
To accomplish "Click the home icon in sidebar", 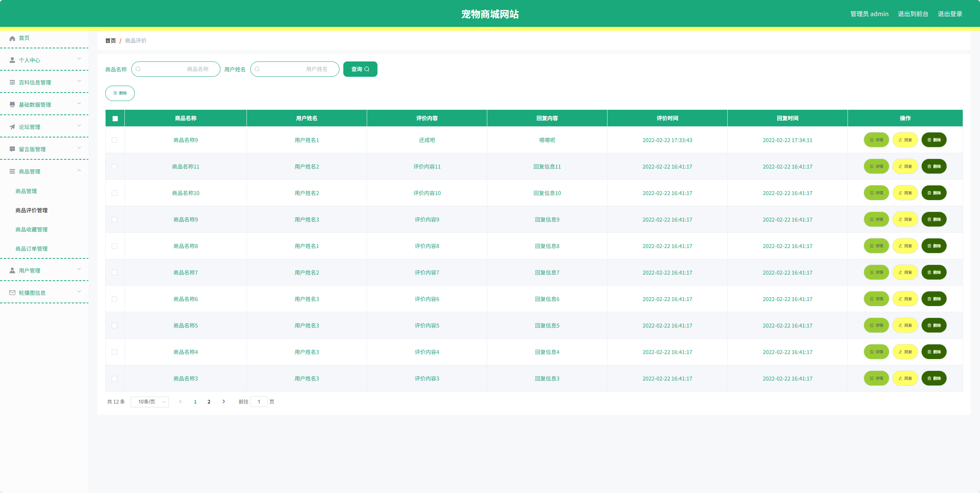I will point(12,38).
